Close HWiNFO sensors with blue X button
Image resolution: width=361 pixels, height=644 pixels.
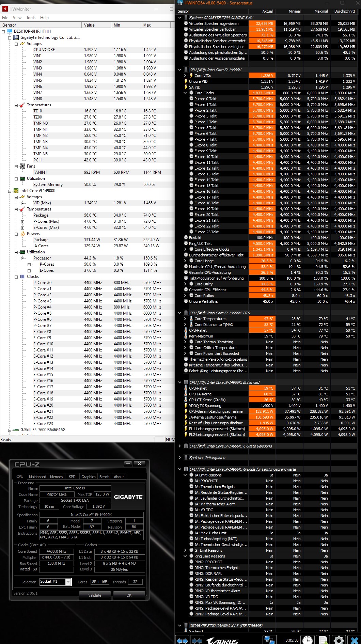354,640
